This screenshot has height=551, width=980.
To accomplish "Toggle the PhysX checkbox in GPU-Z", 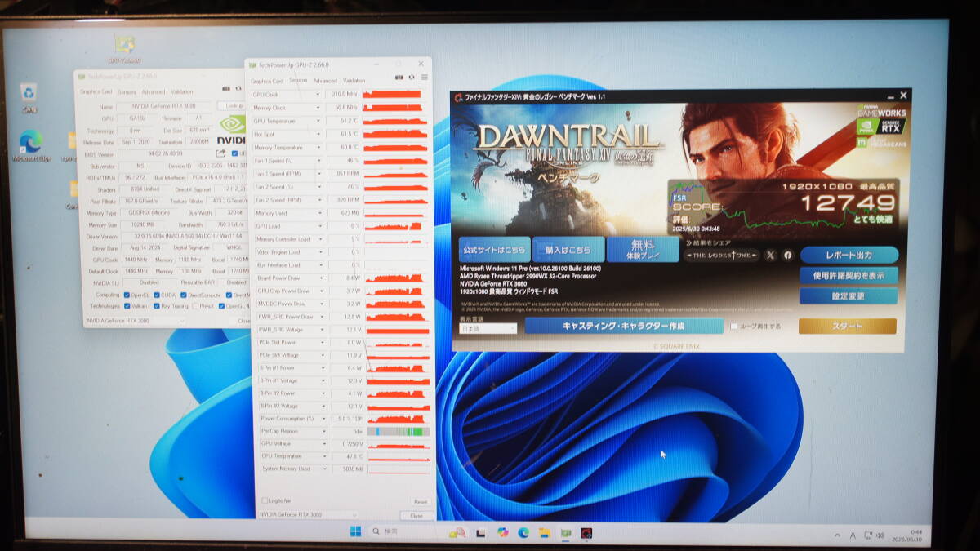I will [x=194, y=306].
